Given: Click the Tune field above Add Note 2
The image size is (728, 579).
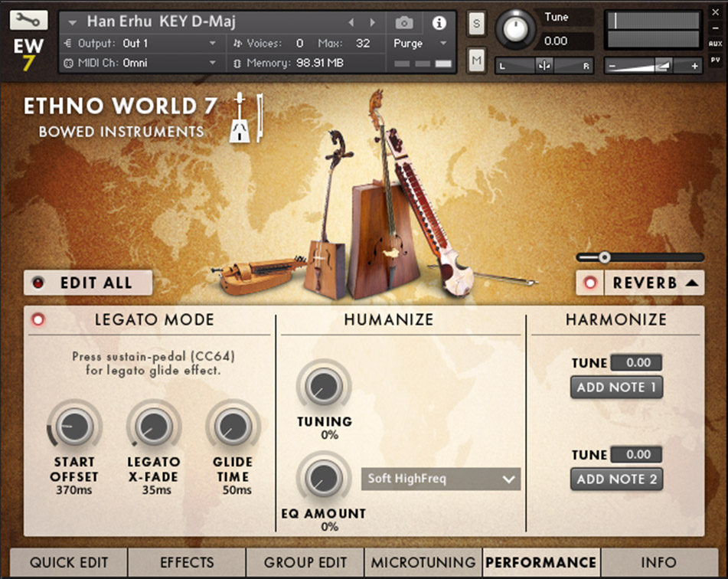Looking at the screenshot, I should click(637, 454).
